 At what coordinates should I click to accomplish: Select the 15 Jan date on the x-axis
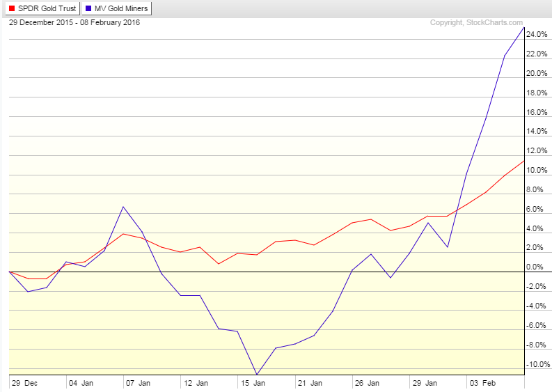click(x=251, y=383)
